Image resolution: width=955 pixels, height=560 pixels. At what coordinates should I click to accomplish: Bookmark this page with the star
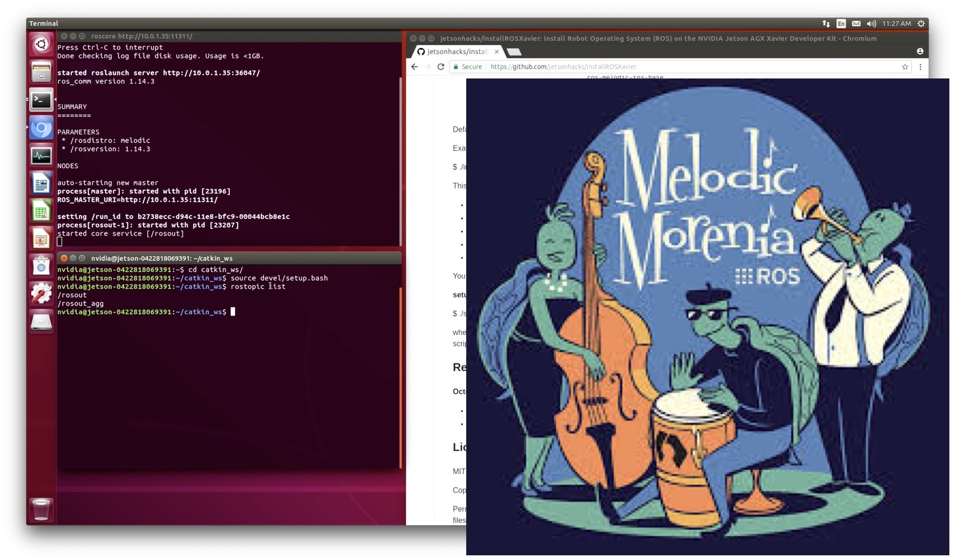pyautogui.click(x=905, y=67)
